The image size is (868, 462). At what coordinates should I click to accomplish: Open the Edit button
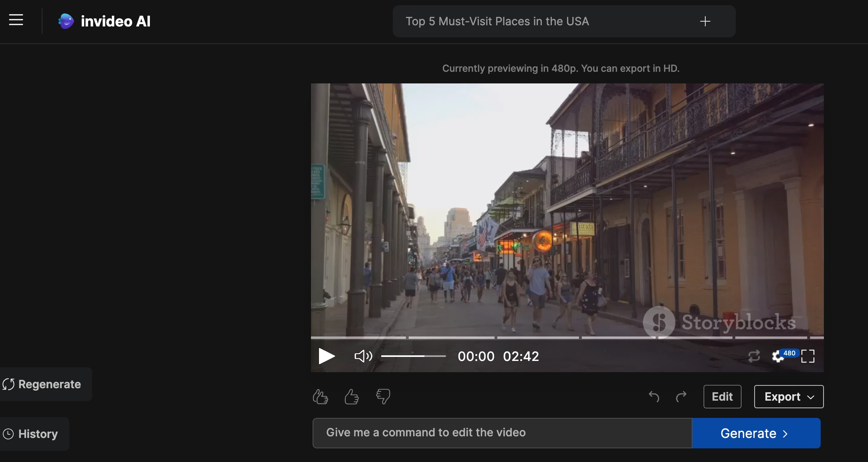click(722, 397)
